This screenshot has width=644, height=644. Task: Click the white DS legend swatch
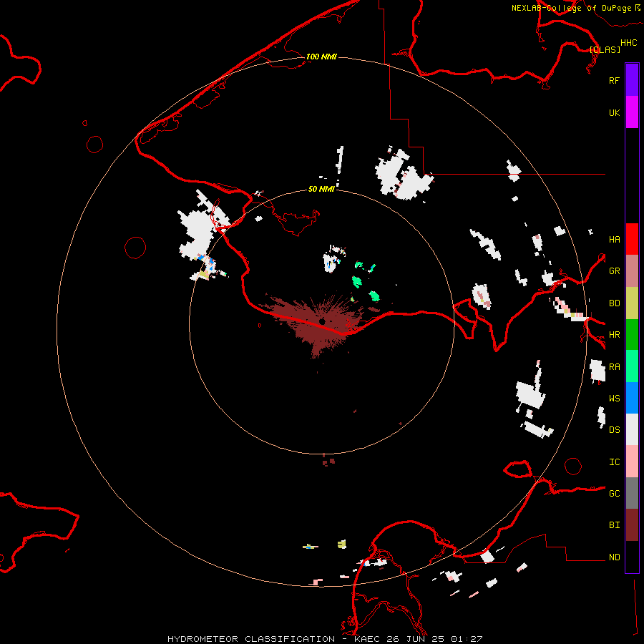[632, 429]
